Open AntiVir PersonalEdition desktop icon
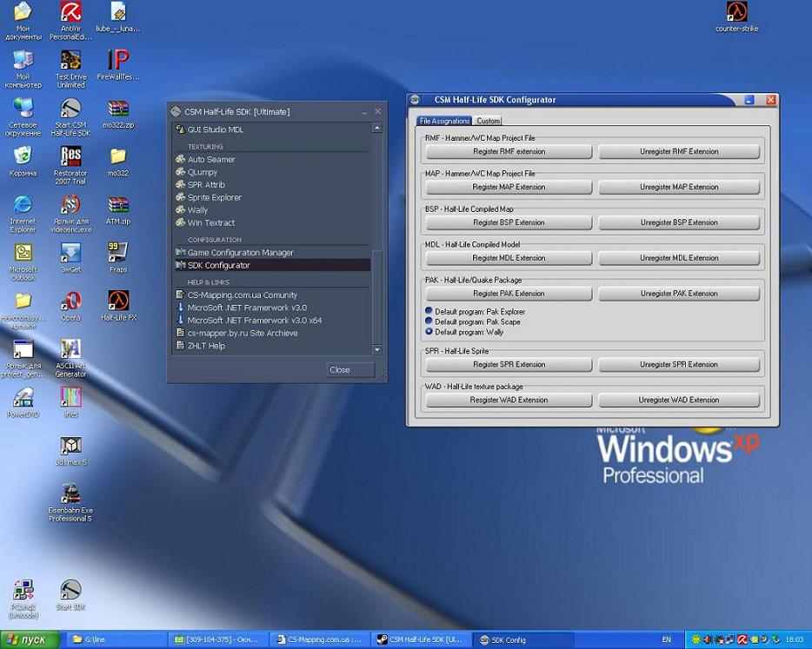812x649 pixels. 71,21
